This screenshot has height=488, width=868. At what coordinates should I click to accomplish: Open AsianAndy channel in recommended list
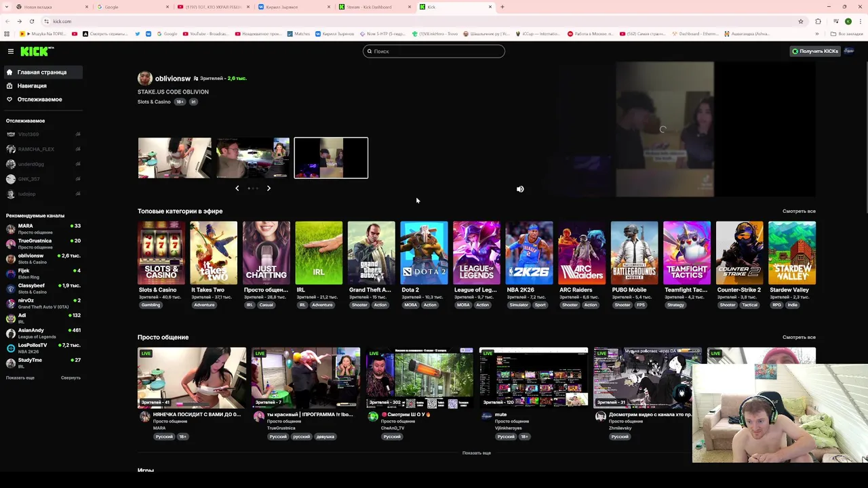(43, 333)
